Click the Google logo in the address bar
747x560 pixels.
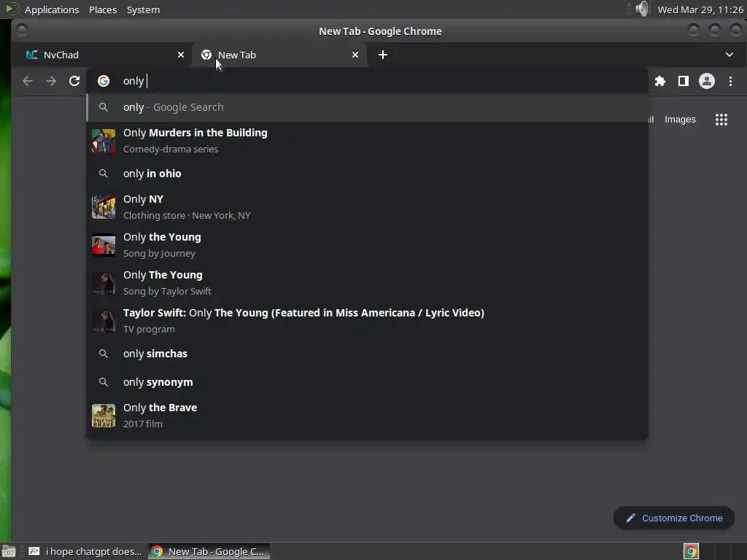(104, 81)
